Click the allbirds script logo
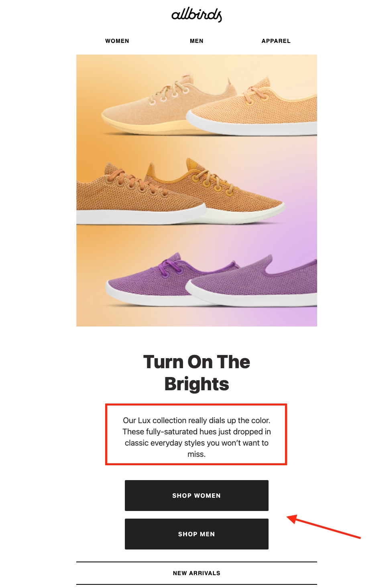Screen dimensions: 391x588 tap(197, 15)
